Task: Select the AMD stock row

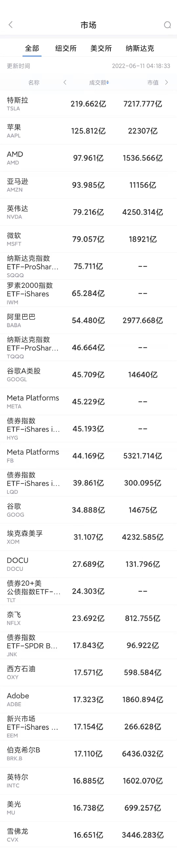Action: coord(88,158)
